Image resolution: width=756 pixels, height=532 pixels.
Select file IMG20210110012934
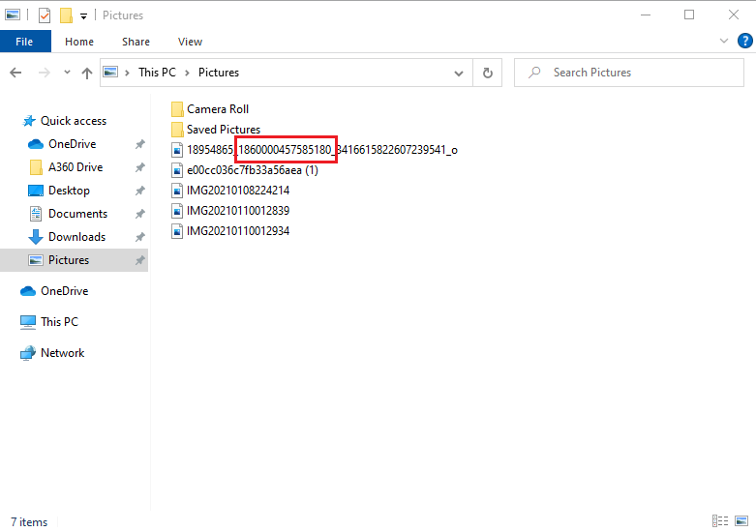[238, 231]
